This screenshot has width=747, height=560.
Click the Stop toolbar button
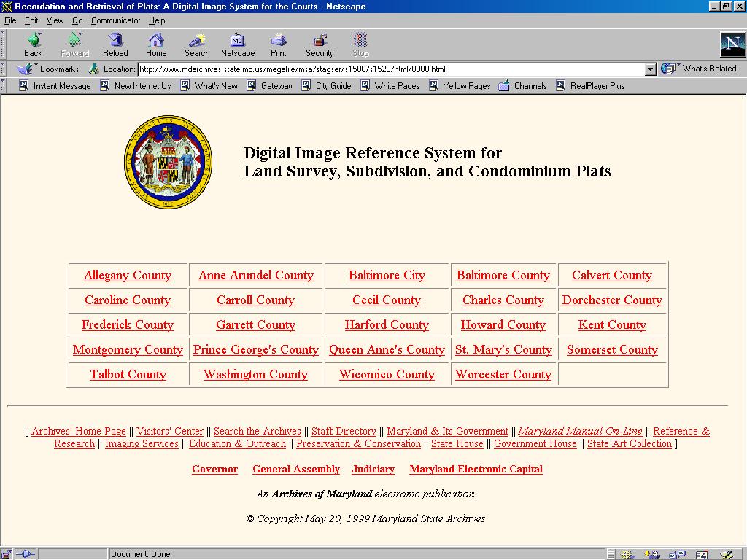click(x=360, y=44)
